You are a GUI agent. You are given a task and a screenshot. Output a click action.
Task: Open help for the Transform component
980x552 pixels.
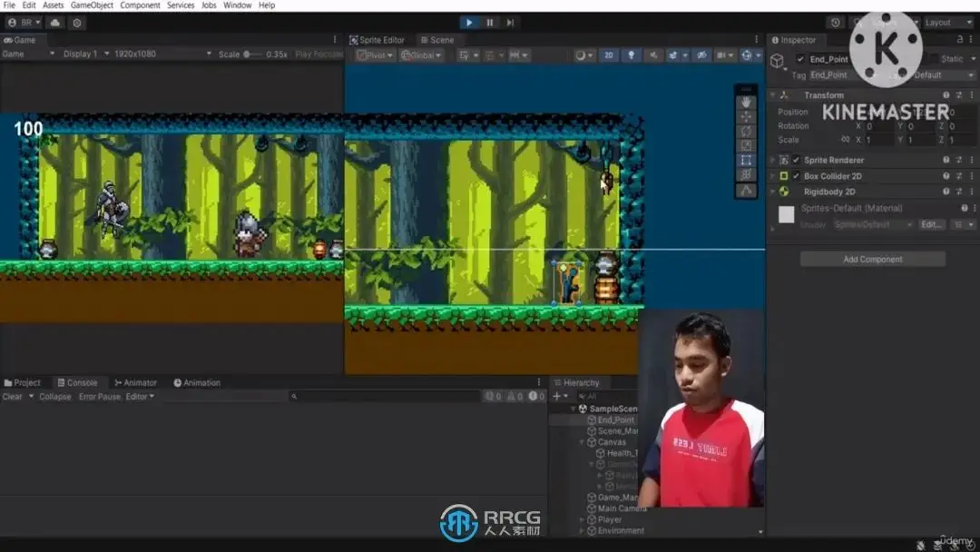tap(946, 95)
